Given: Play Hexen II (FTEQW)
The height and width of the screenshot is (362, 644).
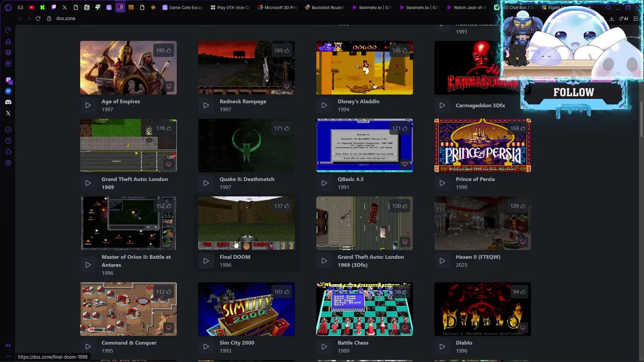Looking at the screenshot, I should pyautogui.click(x=442, y=260).
